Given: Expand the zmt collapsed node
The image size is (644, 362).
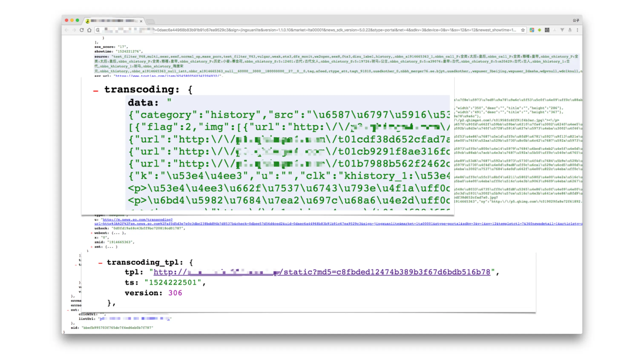Looking at the screenshot, I should pyautogui.click(x=92, y=247).
